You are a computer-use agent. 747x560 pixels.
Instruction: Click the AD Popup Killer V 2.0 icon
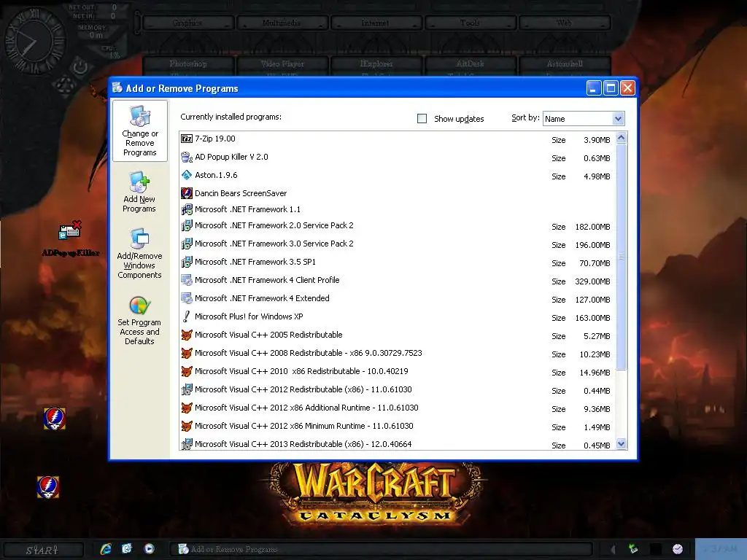click(187, 157)
